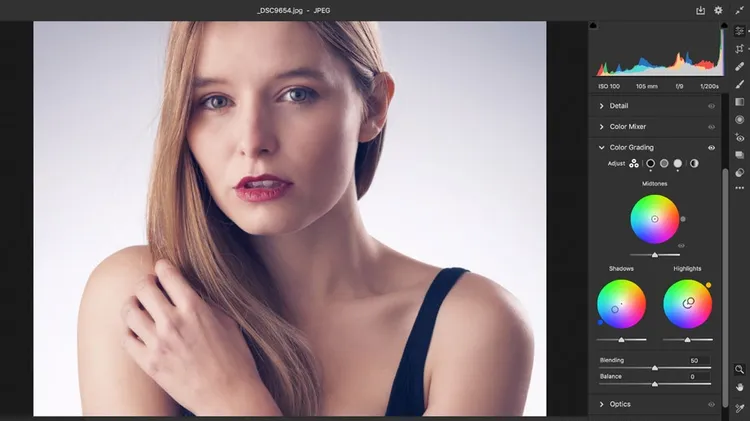750x421 pixels.
Task: Select the Spot Removal healing tool
Action: point(739,66)
